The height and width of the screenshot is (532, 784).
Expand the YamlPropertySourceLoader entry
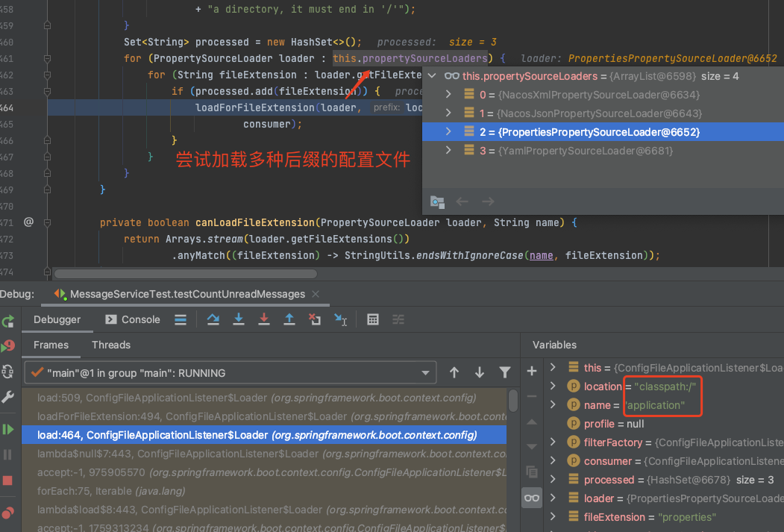[x=448, y=150]
